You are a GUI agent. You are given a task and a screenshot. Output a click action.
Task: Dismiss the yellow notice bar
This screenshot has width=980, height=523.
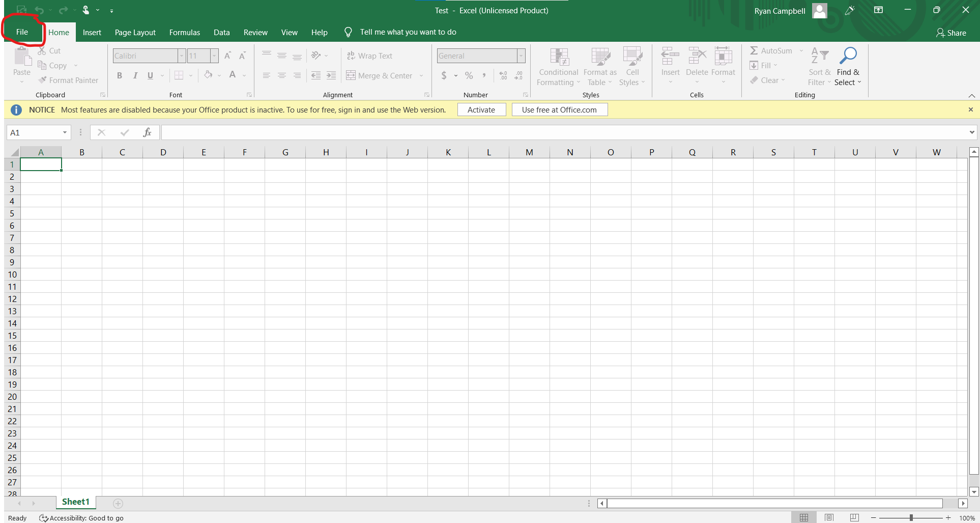[970, 109]
